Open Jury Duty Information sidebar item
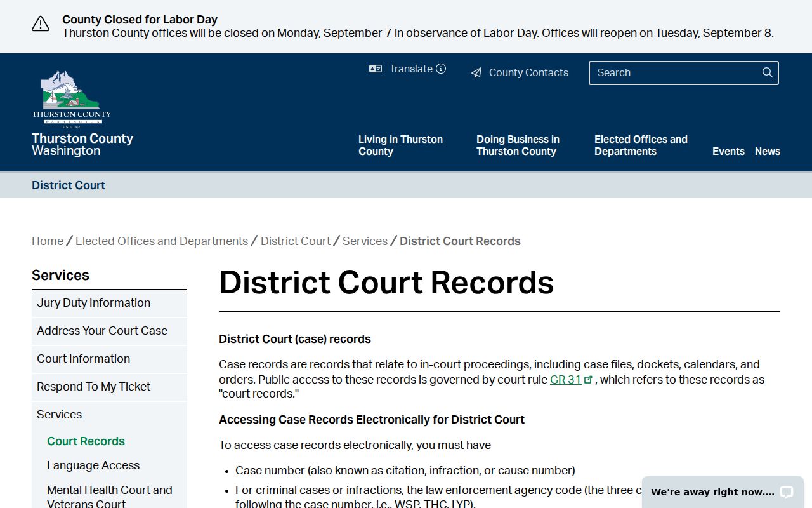Screen dimensions: 812x508 109,304
